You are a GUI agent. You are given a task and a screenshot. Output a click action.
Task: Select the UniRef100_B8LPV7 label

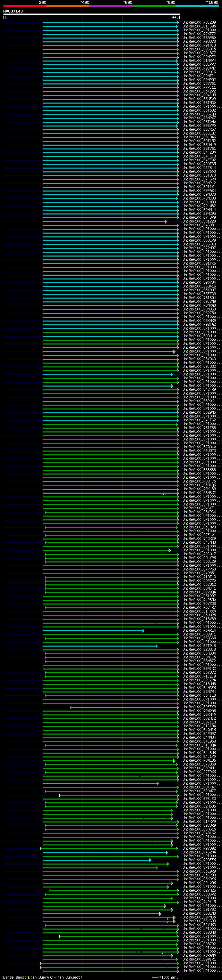point(199,64)
